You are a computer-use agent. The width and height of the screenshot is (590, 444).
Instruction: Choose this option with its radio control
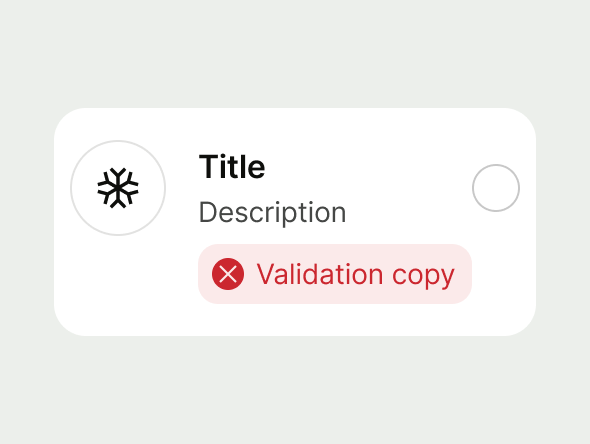(x=496, y=188)
